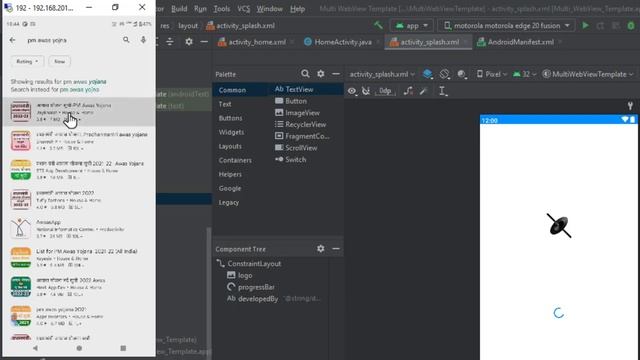
Task: Click the Build hammer icon in toolbar
Action: point(378,25)
